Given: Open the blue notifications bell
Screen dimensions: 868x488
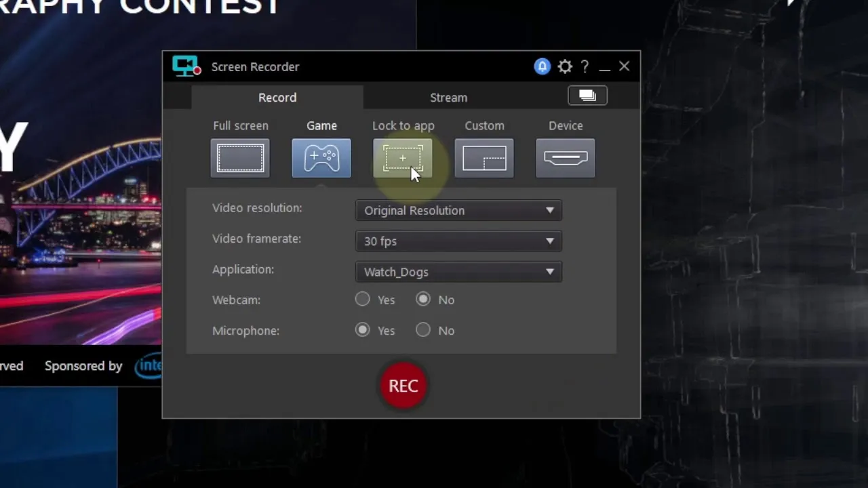Looking at the screenshot, I should click(x=542, y=66).
